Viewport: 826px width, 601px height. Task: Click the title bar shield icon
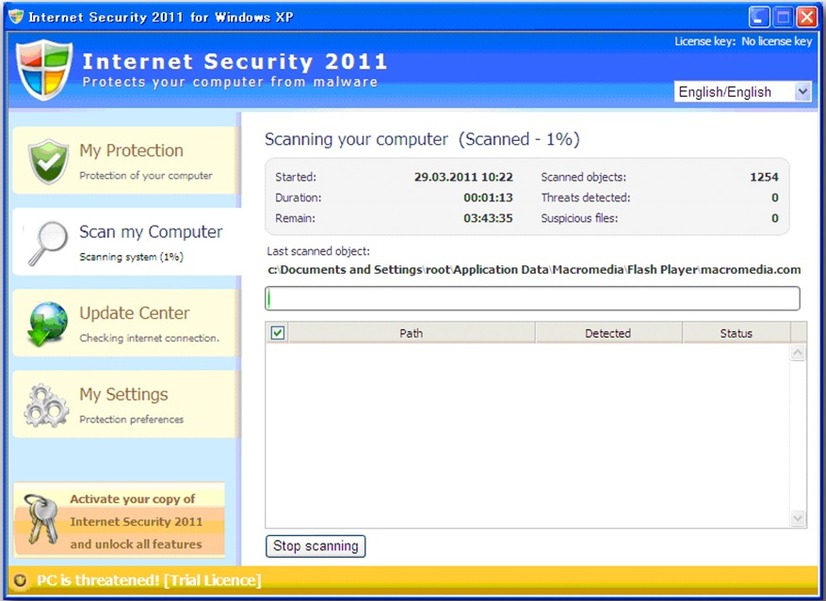[x=16, y=17]
